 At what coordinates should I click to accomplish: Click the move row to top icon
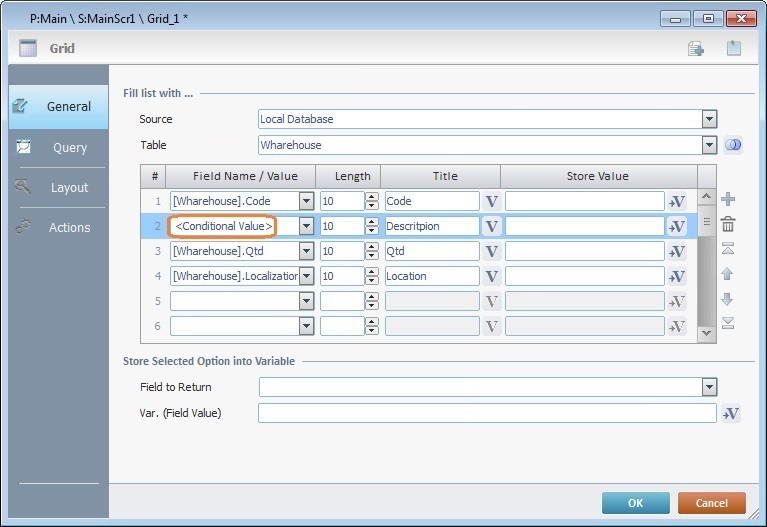(x=728, y=249)
